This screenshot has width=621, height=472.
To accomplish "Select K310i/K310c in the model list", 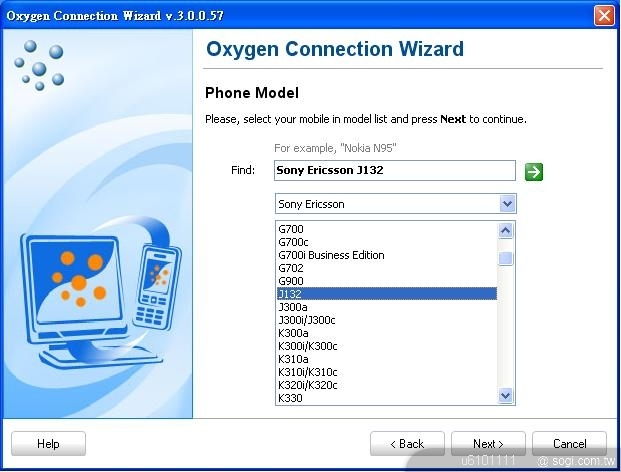I will point(387,372).
